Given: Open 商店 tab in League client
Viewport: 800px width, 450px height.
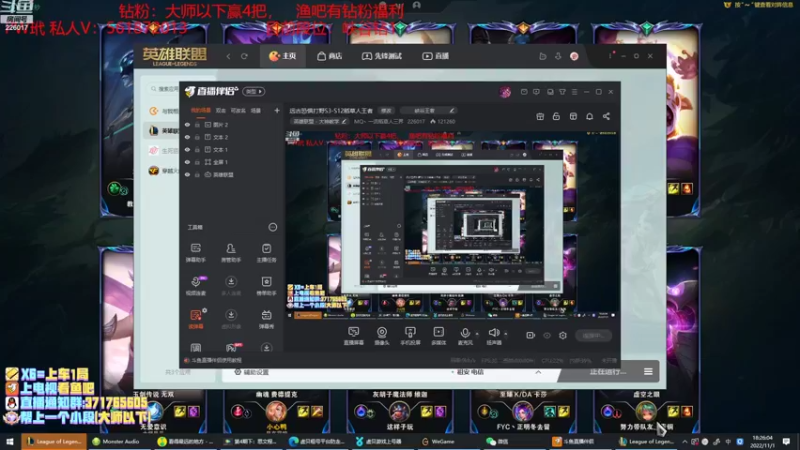Looking at the screenshot, I should pyautogui.click(x=330, y=56).
